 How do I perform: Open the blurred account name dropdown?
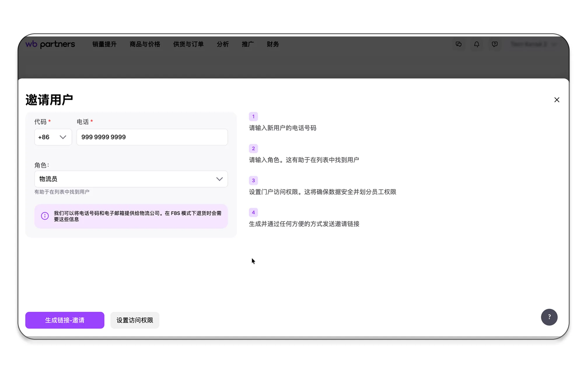(534, 44)
